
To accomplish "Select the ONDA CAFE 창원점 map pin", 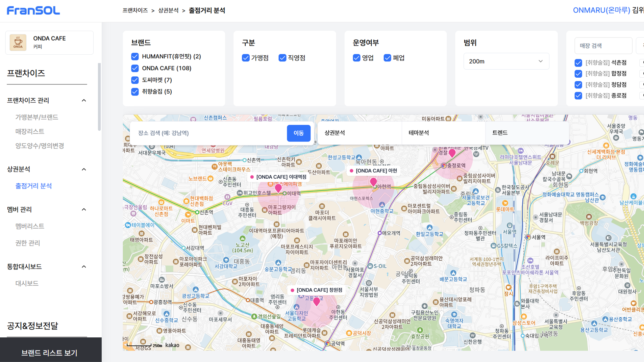I will [x=317, y=302].
